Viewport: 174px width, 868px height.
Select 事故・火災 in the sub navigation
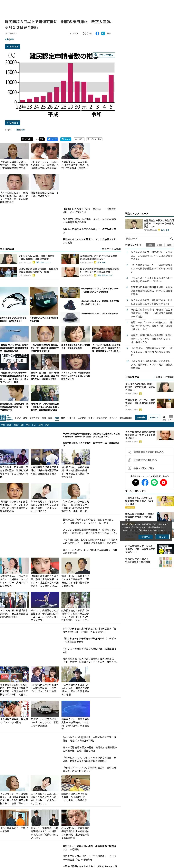pyautogui.click(x=31, y=425)
